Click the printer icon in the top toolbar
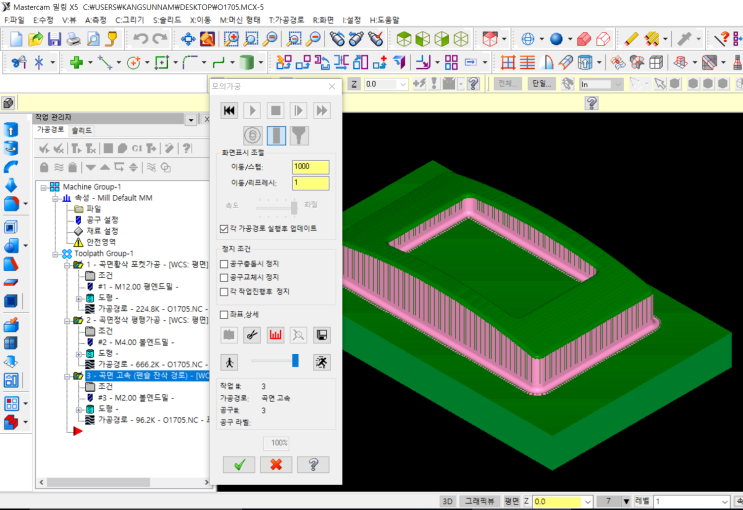This screenshot has width=743, height=510. point(73,39)
